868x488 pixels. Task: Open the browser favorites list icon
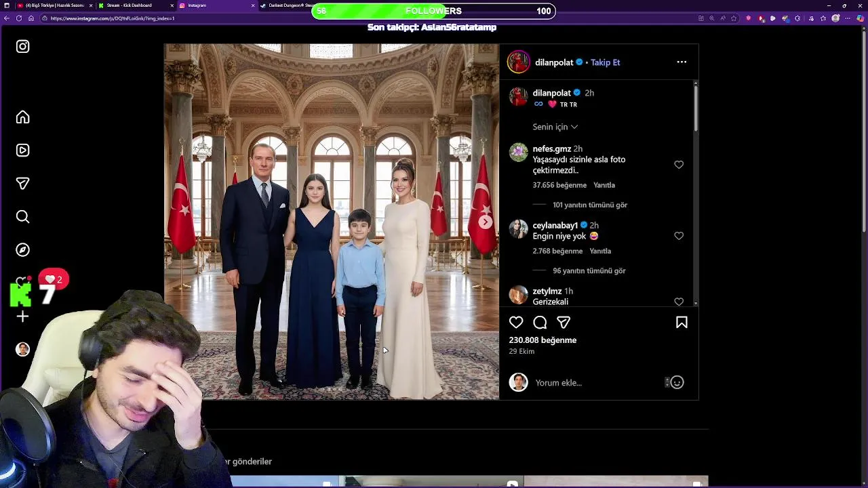tap(823, 18)
